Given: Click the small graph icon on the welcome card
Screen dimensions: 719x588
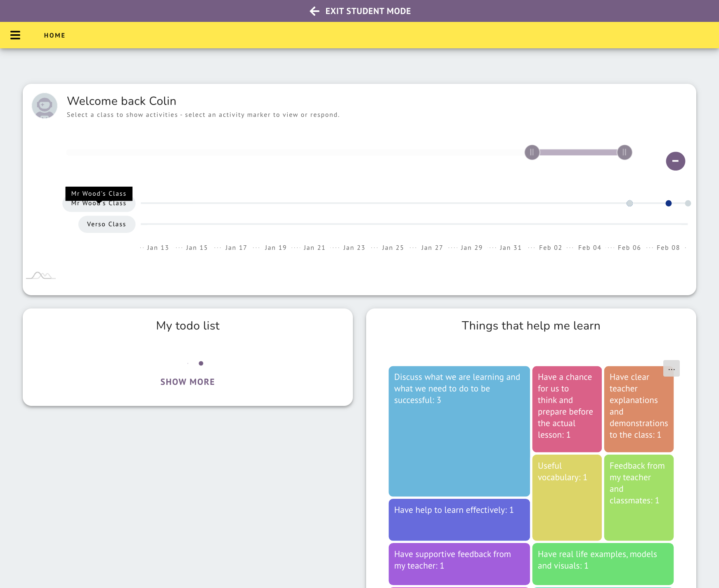Looking at the screenshot, I should (41, 275).
